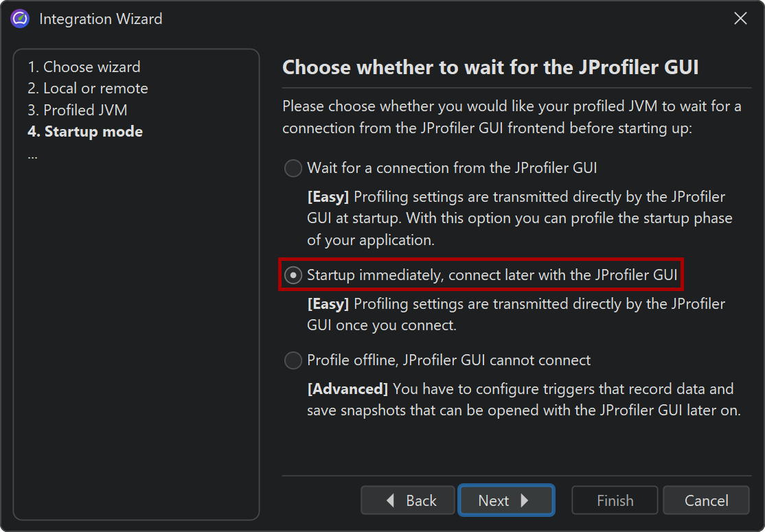Open the "3. Profiled JVM" step
The height and width of the screenshot is (532, 765).
point(77,110)
